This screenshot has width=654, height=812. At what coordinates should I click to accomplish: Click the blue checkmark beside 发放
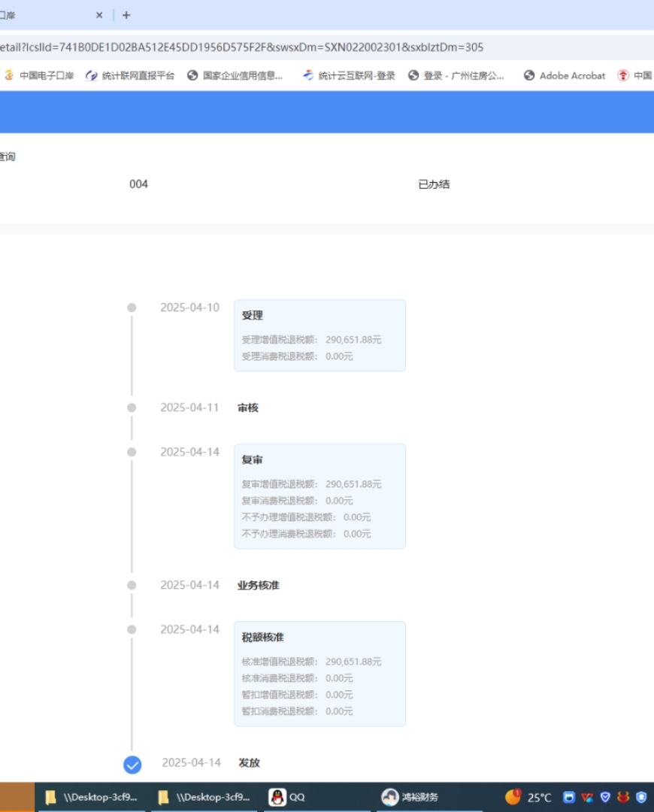tap(132, 764)
